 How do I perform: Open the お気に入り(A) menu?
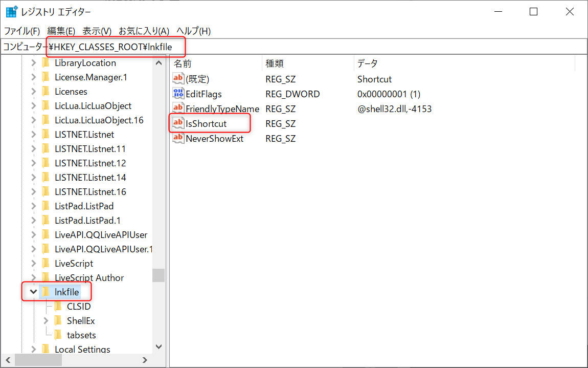[144, 31]
